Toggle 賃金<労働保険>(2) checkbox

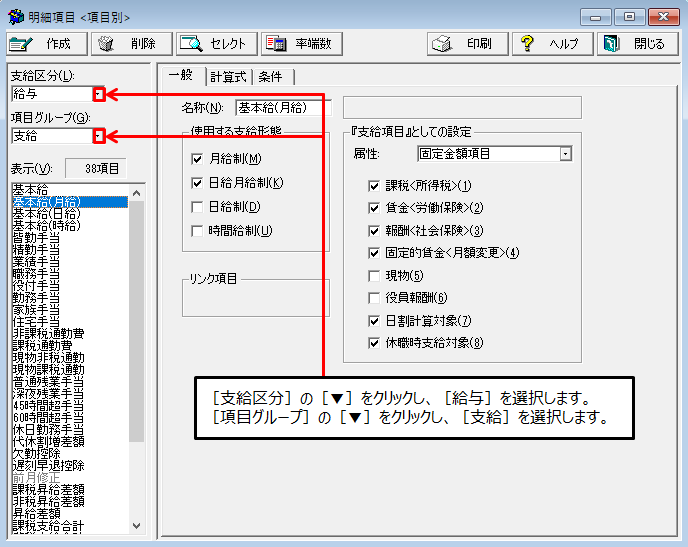coord(374,208)
